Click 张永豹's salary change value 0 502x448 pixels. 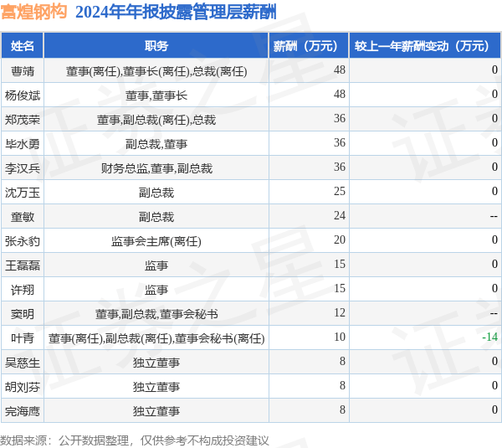click(x=494, y=239)
